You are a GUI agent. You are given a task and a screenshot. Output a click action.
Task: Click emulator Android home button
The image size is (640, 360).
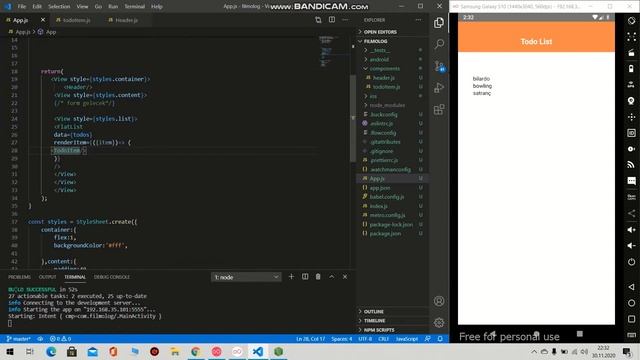[631, 303]
